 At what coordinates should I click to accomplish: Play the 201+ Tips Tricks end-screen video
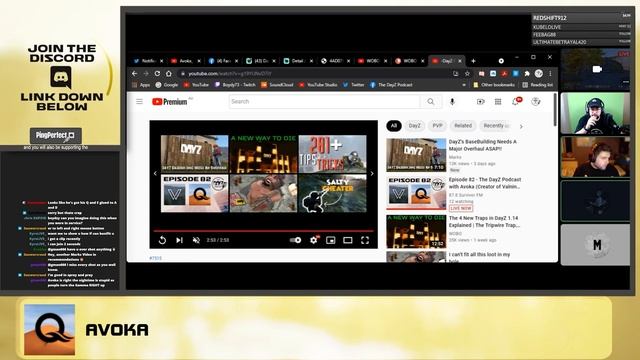click(x=332, y=153)
